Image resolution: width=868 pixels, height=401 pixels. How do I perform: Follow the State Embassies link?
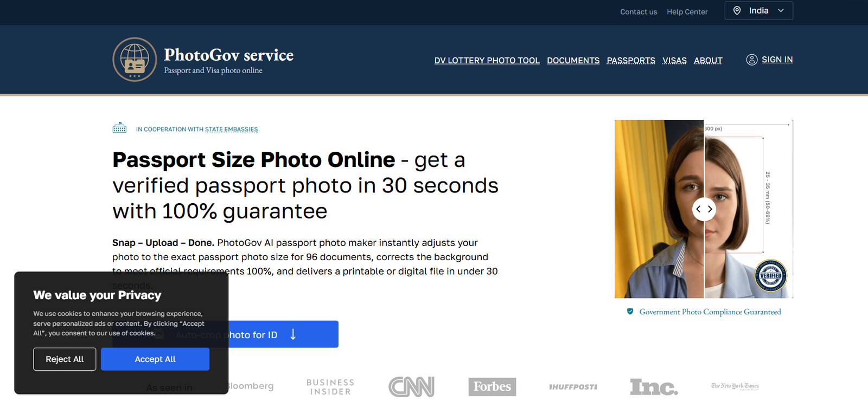pyautogui.click(x=231, y=130)
